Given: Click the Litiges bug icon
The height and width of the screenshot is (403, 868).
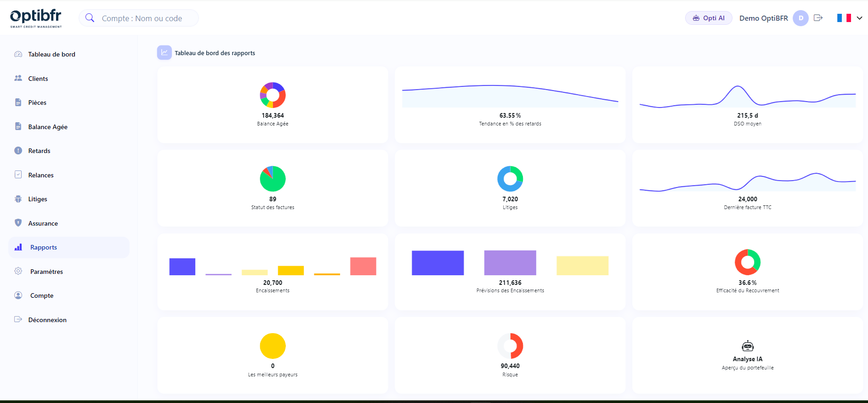Looking at the screenshot, I should pos(18,199).
